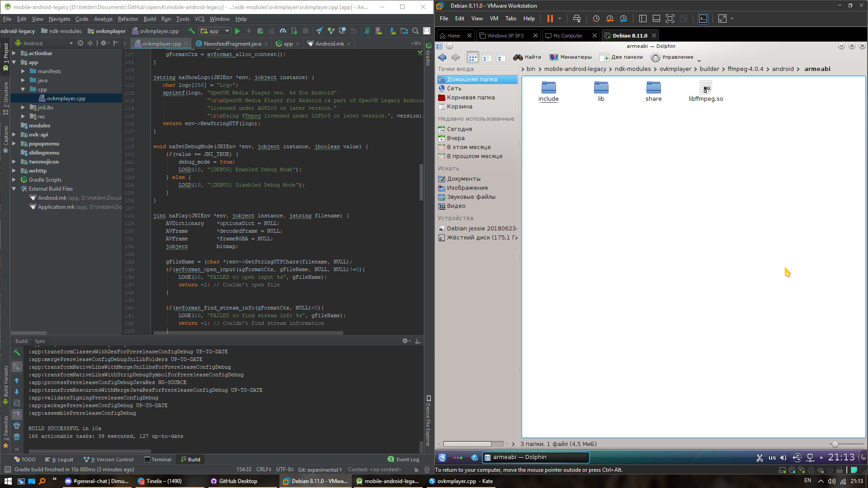Viewport: 868px width, 488px height.
Task: Click the Make Project hammer icon
Action: coord(192,31)
